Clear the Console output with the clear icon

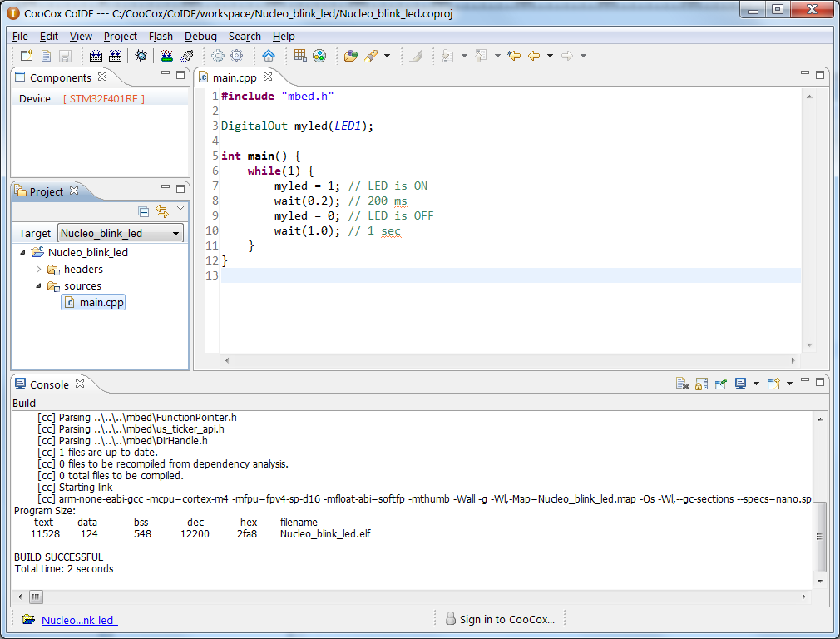(683, 383)
